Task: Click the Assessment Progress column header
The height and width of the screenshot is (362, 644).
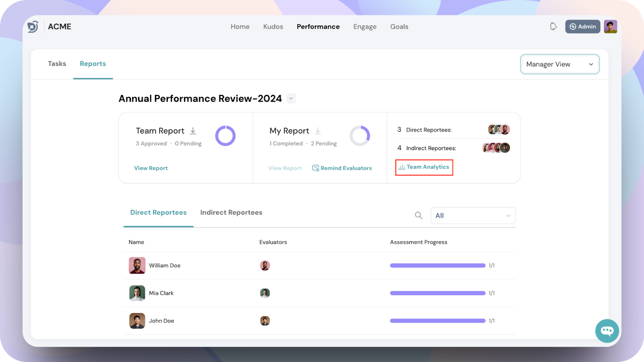Action: (x=419, y=242)
